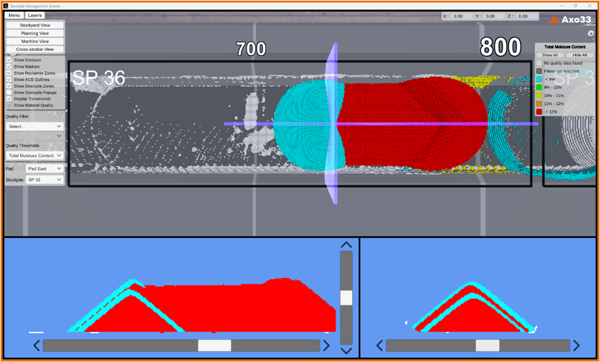Screen dimensions: 600x362
Task: Open the Lasers menu
Action: pyautogui.click(x=35, y=15)
